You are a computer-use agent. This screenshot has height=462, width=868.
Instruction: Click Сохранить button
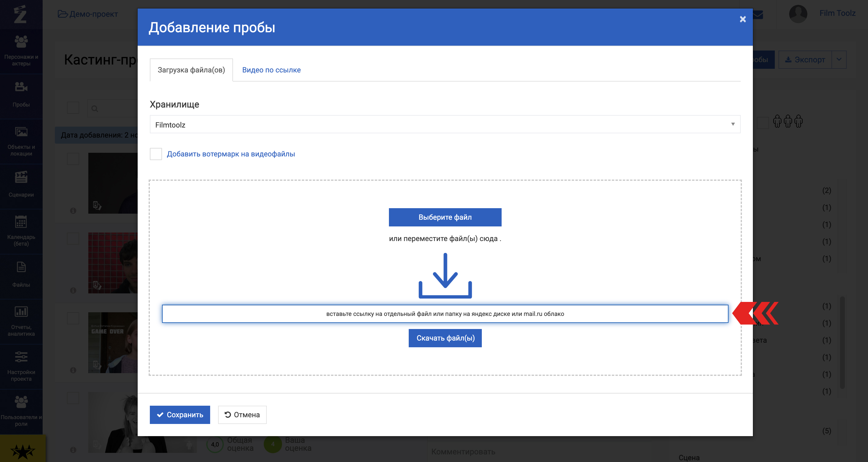[180, 415]
